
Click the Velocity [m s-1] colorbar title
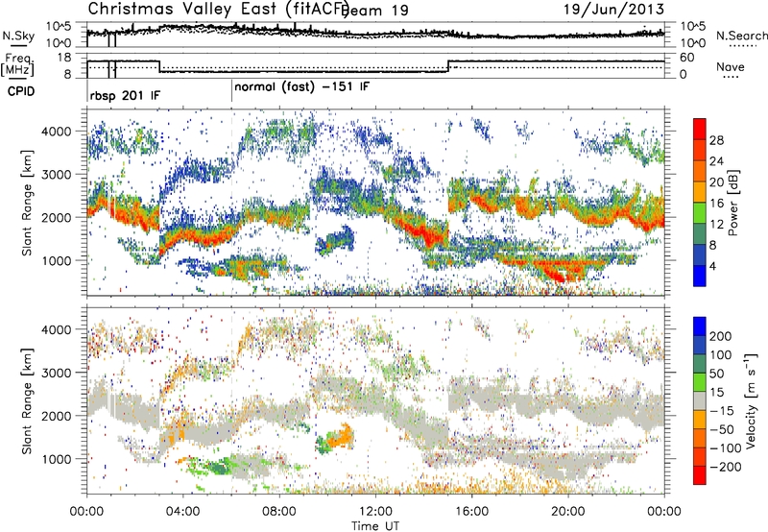(751, 400)
